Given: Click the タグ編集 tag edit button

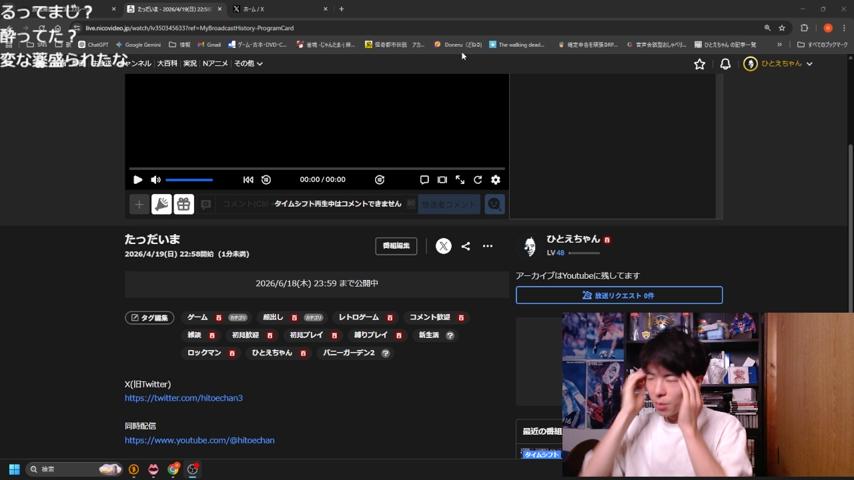Looking at the screenshot, I should point(150,318).
